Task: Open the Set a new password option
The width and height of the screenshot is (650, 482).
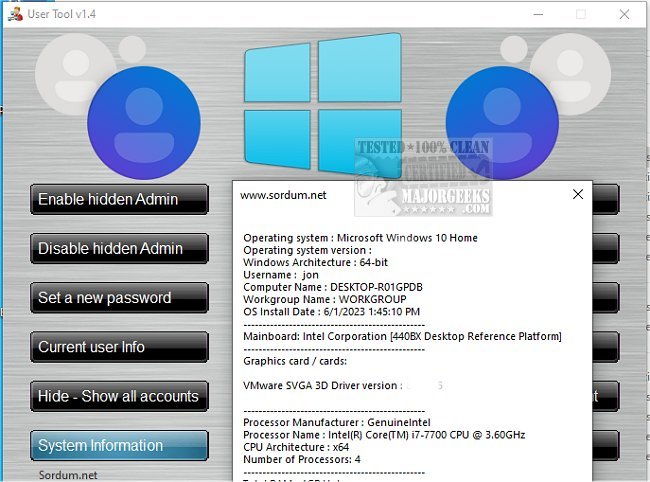Action: click(119, 298)
